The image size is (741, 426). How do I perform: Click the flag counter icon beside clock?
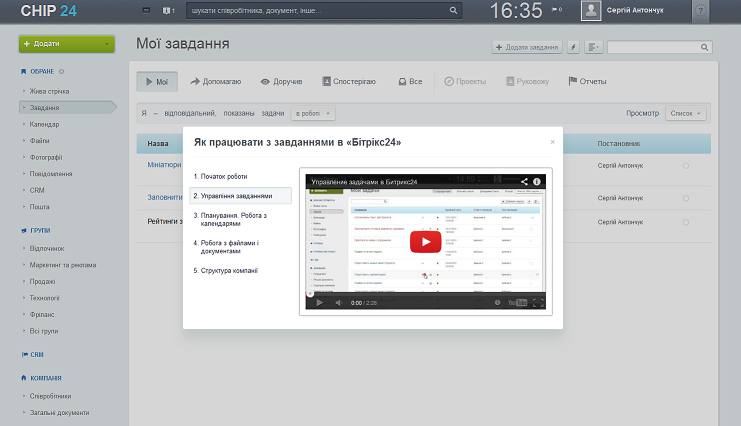tap(557, 9)
